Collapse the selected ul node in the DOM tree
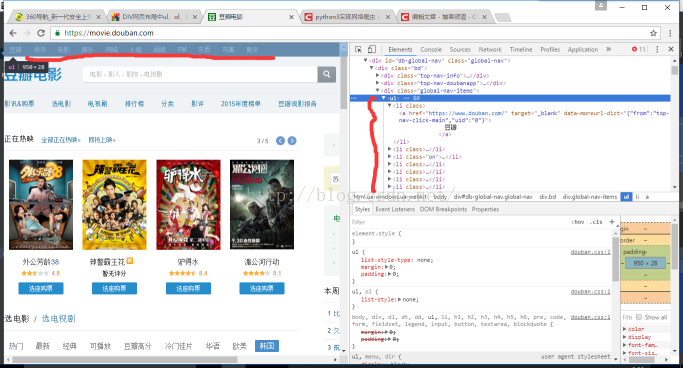 [383, 98]
